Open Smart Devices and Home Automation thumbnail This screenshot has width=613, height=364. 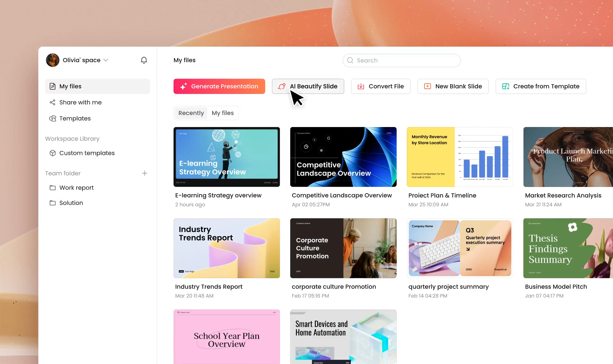pos(343,337)
